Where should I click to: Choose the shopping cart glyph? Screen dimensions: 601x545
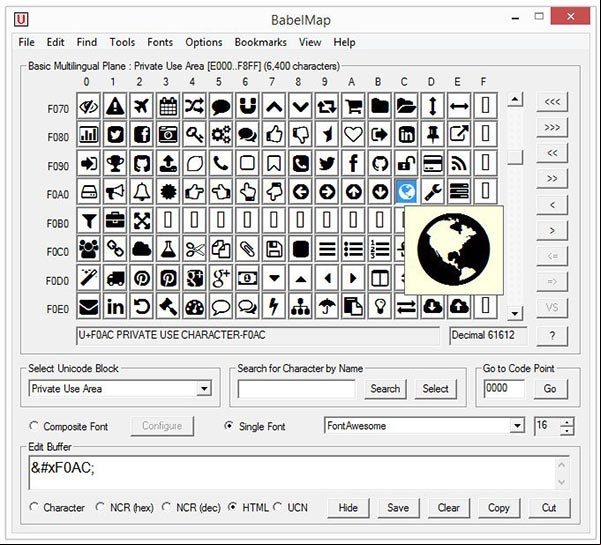353,105
